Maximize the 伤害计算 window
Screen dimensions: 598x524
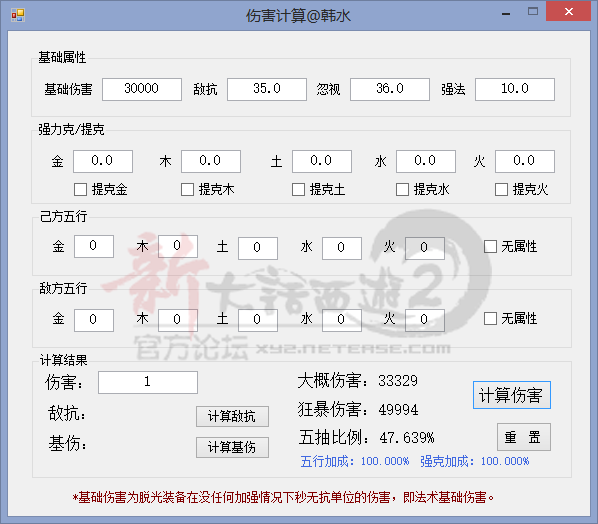coord(533,11)
